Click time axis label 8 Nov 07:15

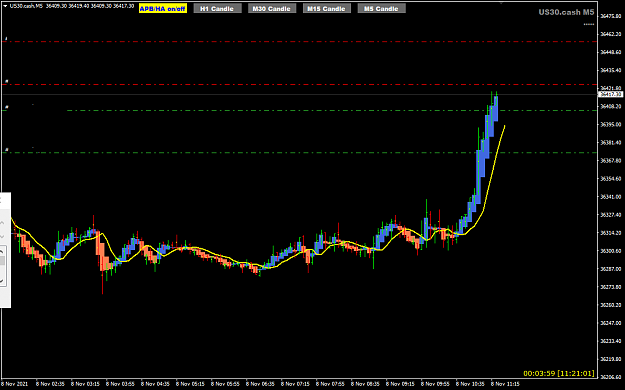(x=295, y=384)
